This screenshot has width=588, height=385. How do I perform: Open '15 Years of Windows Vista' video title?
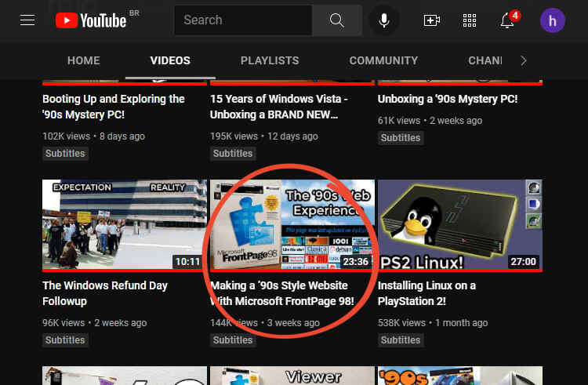pos(279,107)
